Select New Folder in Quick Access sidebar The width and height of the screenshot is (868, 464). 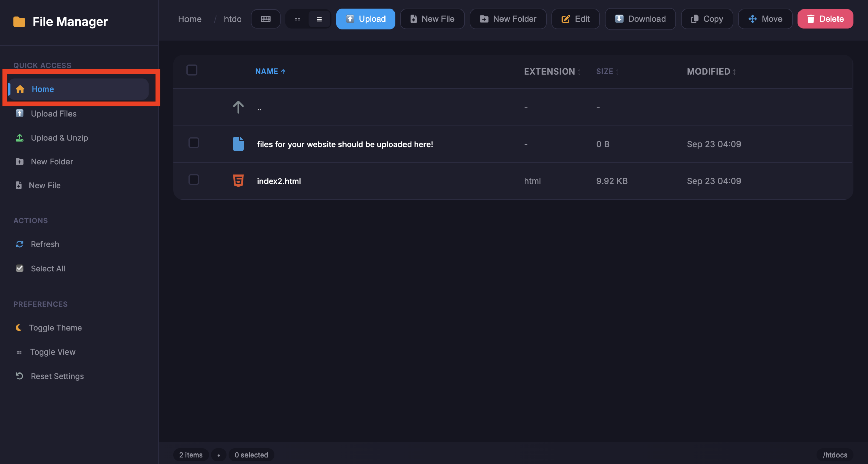coord(44,162)
